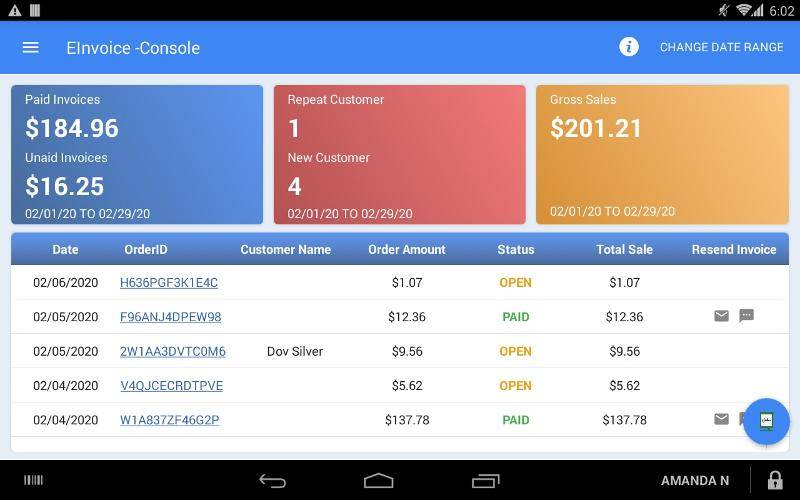This screenshot has height=500, width=800.
Task: Click OPEN status of Dov Silver order
Action: (515, 352)
